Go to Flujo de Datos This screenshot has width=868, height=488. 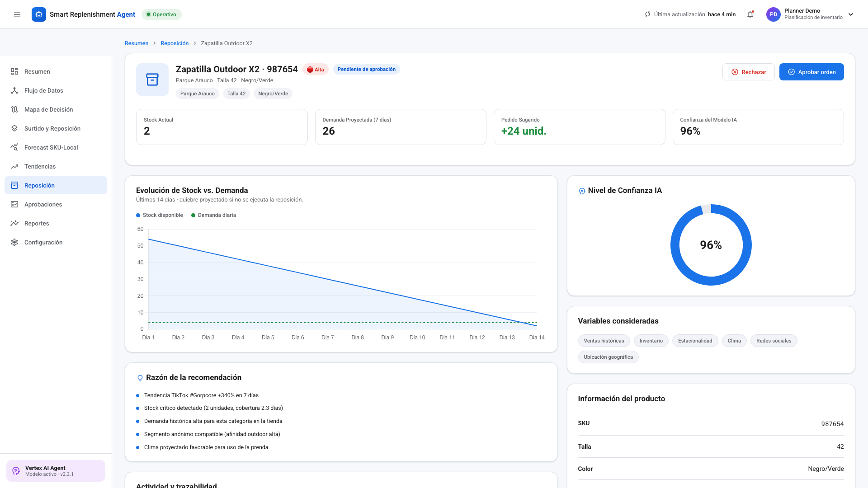point(56,90)
